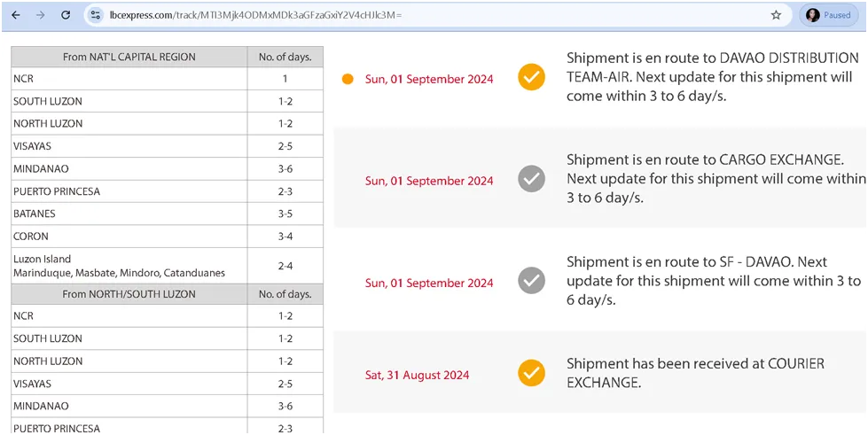Click the 1 day value for NCR
Viewport: 868px width, 435px height.
[x=285, y=79]
